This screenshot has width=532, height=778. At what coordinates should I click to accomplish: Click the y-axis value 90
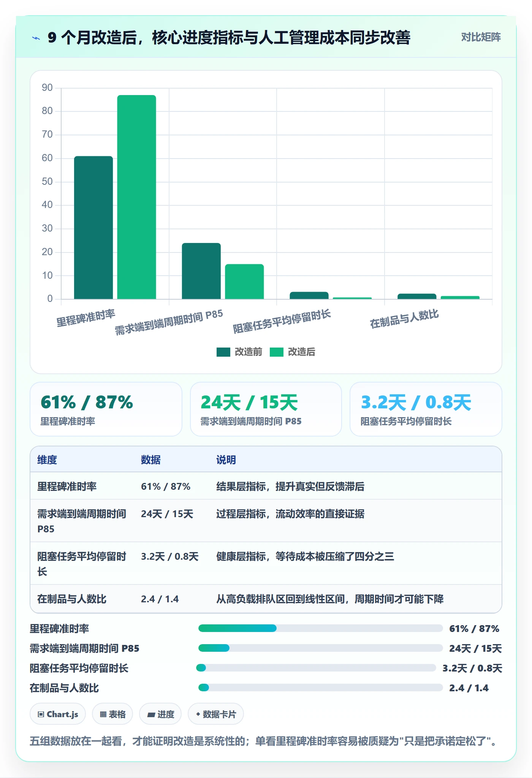(x=47, y=88)
